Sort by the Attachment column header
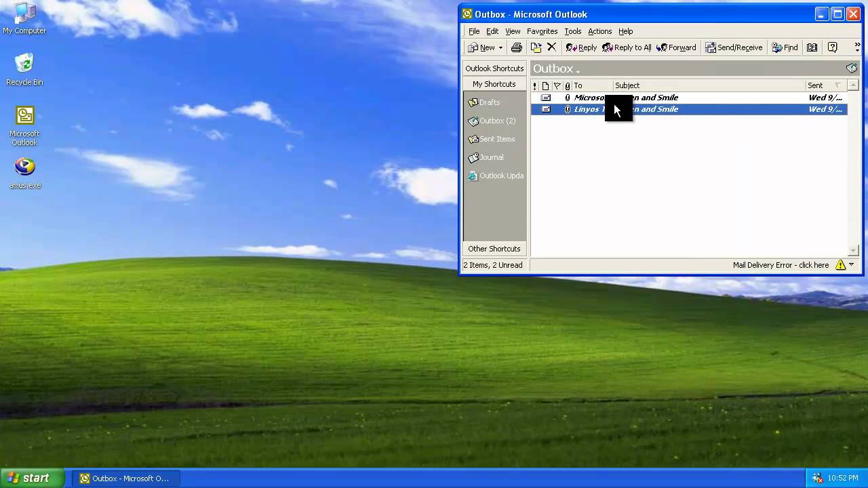868x488 pixels. 568,85
